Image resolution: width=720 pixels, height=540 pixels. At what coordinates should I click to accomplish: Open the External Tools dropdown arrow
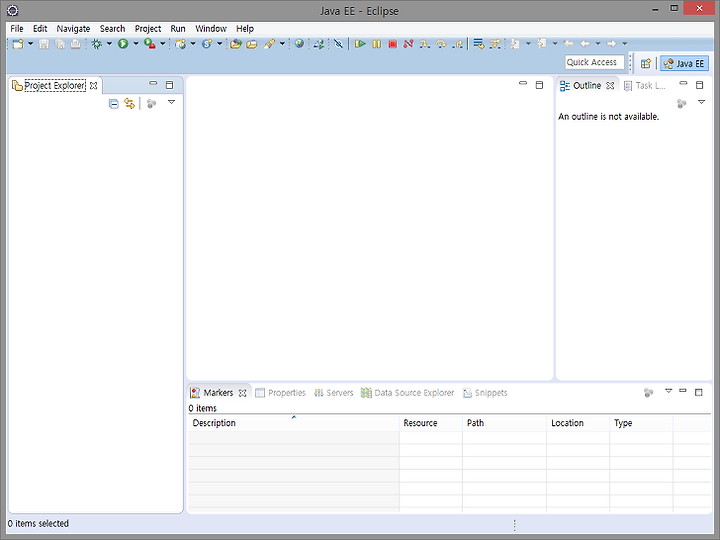[162, 44]
